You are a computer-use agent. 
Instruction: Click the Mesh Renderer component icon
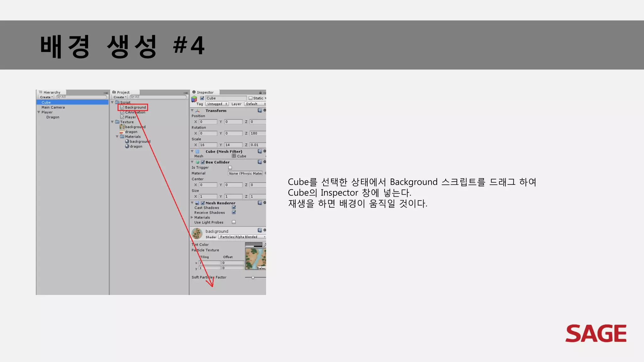[x=197, y=203]
